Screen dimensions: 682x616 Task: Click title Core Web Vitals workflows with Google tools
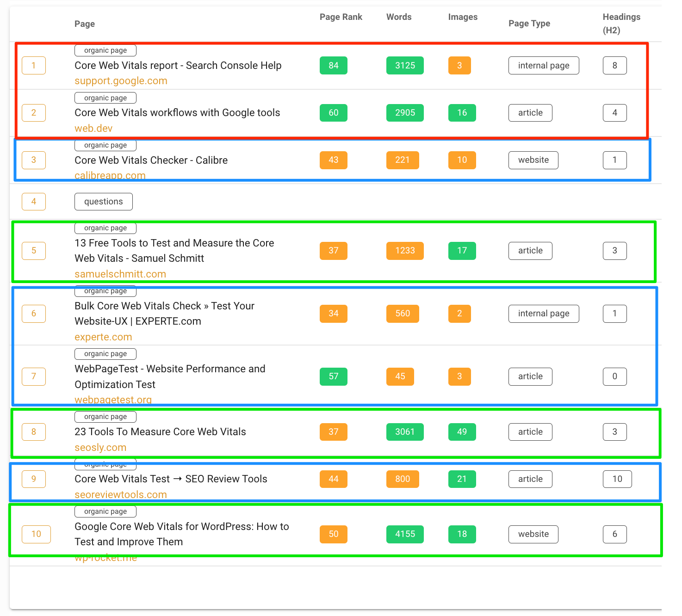click(x=177, y=113)
